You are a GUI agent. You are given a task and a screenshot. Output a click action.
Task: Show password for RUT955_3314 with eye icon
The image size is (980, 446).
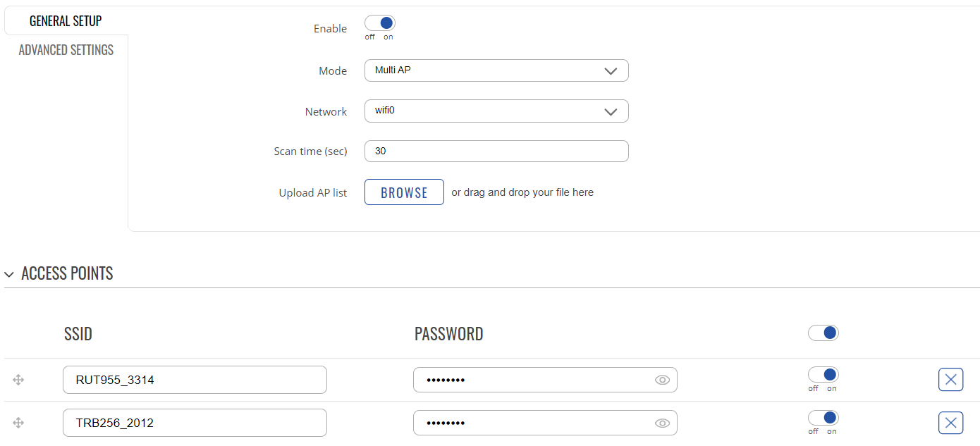(x=662, y=380)
